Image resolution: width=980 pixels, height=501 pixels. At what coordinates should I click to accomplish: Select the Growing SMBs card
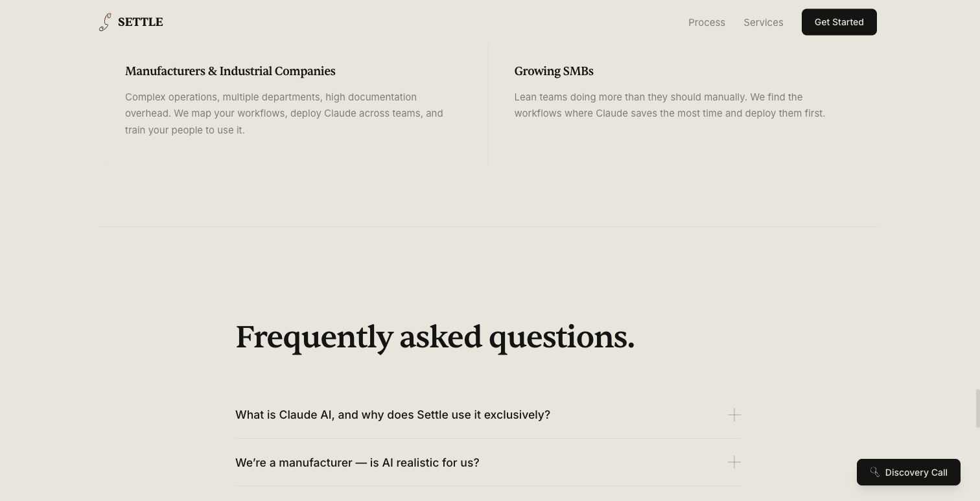point(670,91)
